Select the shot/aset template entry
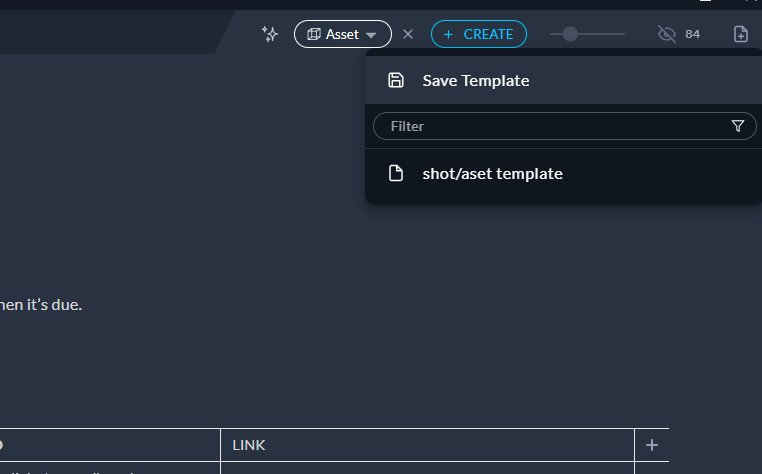 (x=492, y=174)
